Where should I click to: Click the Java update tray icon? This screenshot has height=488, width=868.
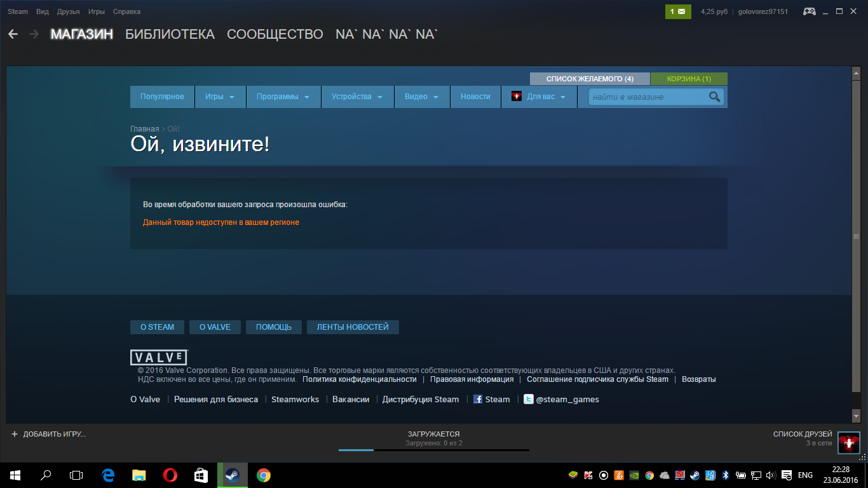[619, 475]
